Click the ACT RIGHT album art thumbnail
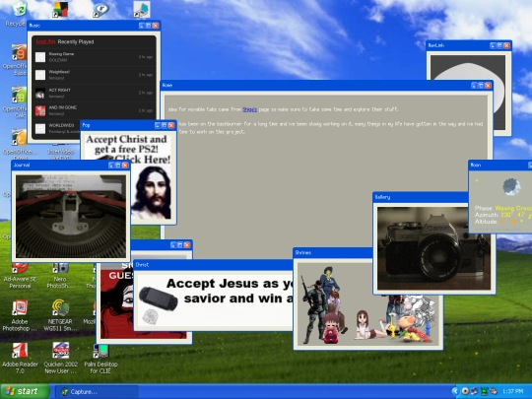 coord(40,94)
